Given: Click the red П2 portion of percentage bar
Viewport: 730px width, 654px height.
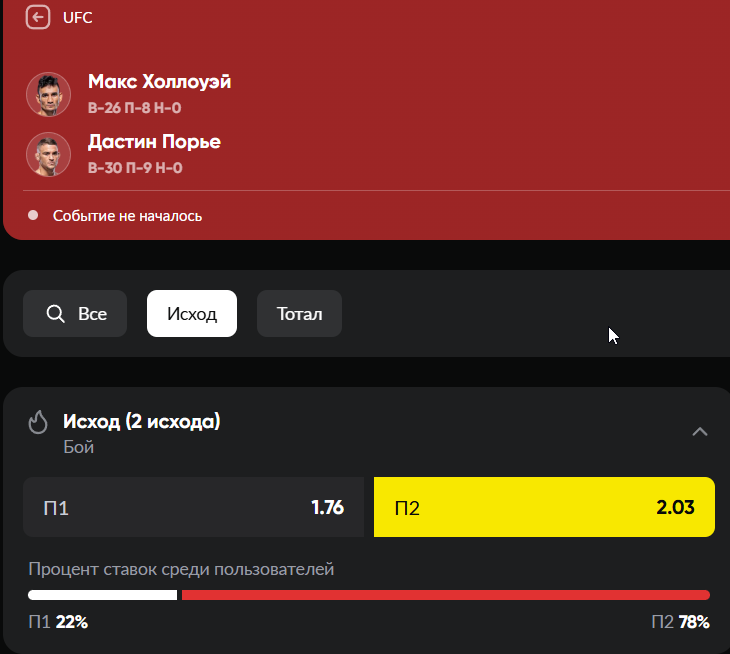Looking at the screenshot, I should (x=446, y=595).
